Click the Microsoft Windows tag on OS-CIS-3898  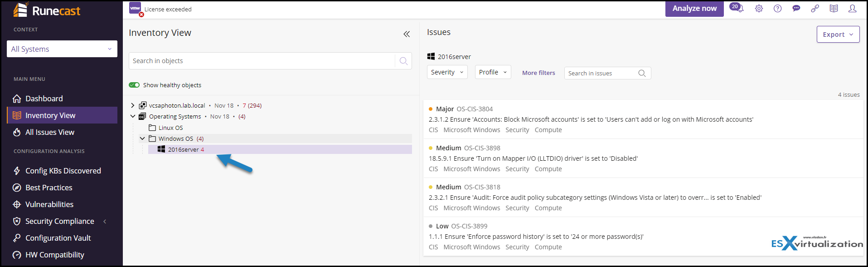coord(472,169)
